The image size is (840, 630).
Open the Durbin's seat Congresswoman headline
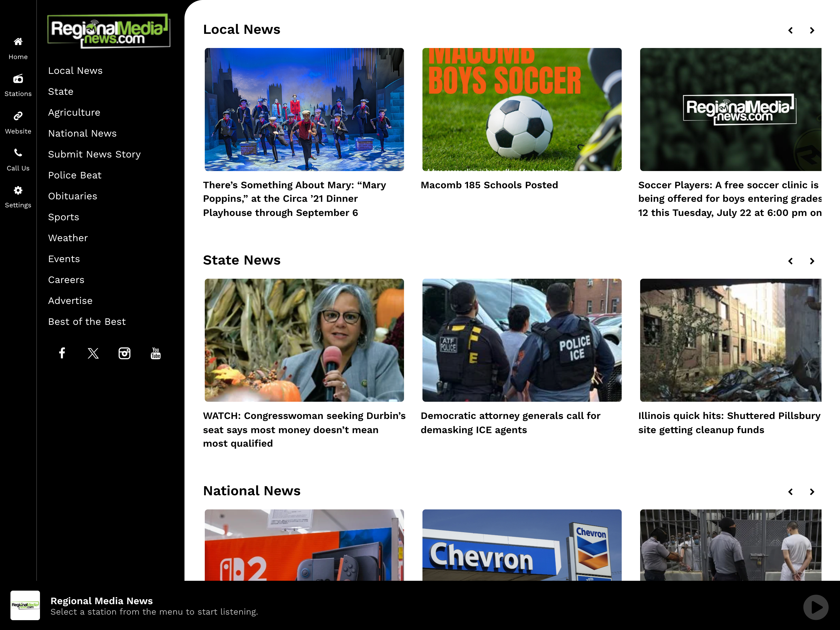(304, 429)
